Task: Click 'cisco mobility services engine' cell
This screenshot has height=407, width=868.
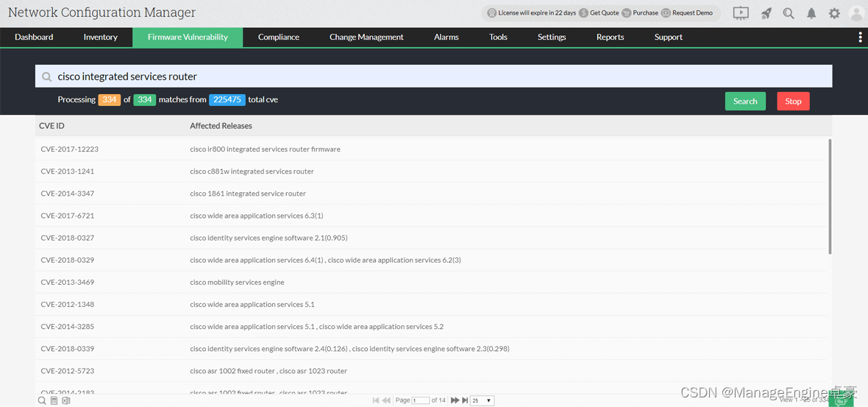Action: click(237, 283)
